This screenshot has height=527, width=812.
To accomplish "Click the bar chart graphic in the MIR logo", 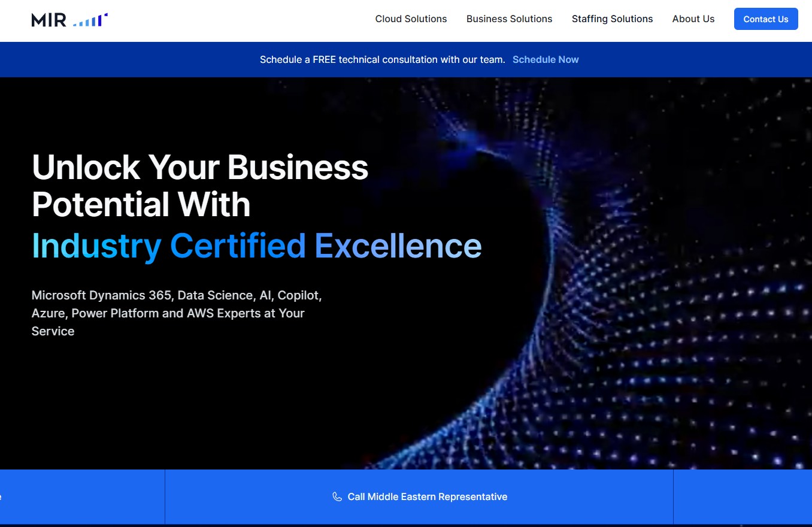I will click(x=89, y=19).
